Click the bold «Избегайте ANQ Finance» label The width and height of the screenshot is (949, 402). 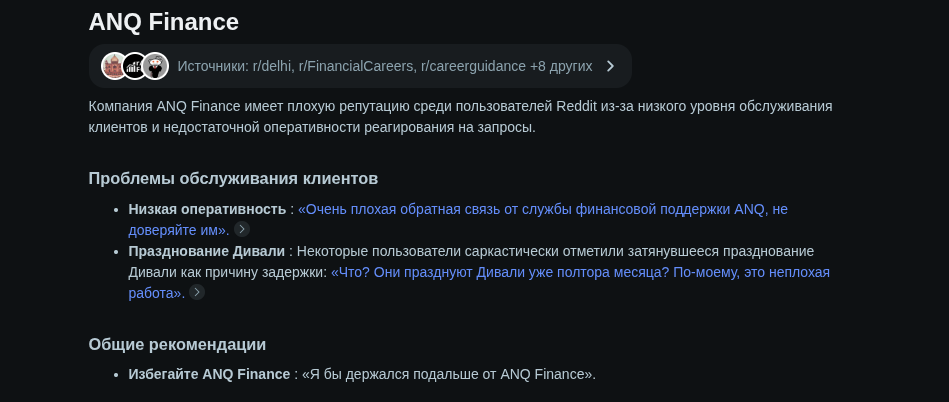coord(208,374)
